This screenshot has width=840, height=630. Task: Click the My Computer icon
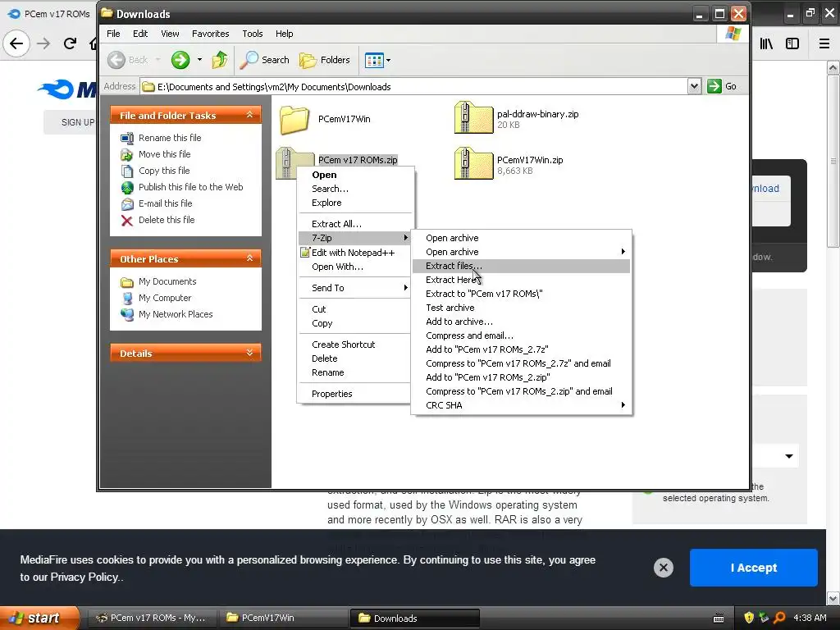coord(127,299)
